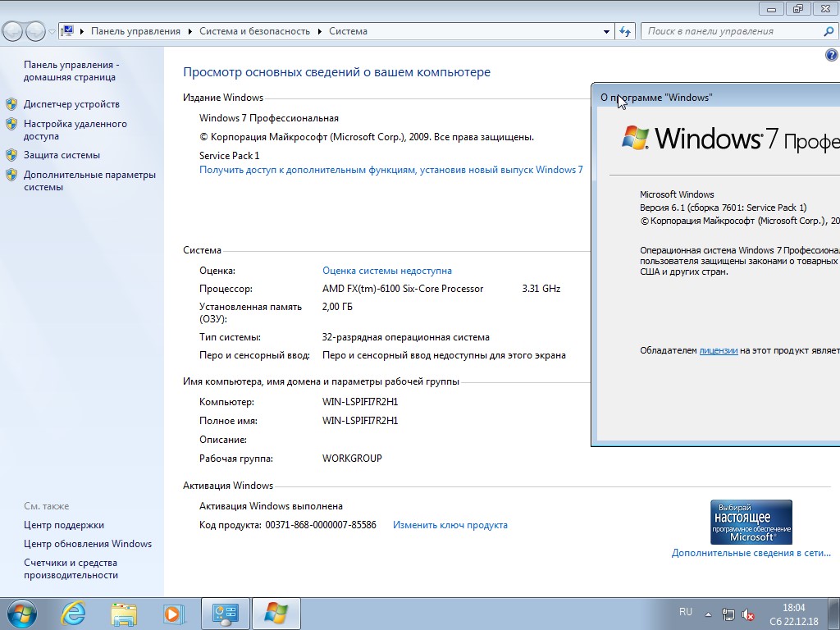The height and width of the screenshot is (630, 840).
Task: Open "Защита системы" sidebar link
Action: [62, 155]
